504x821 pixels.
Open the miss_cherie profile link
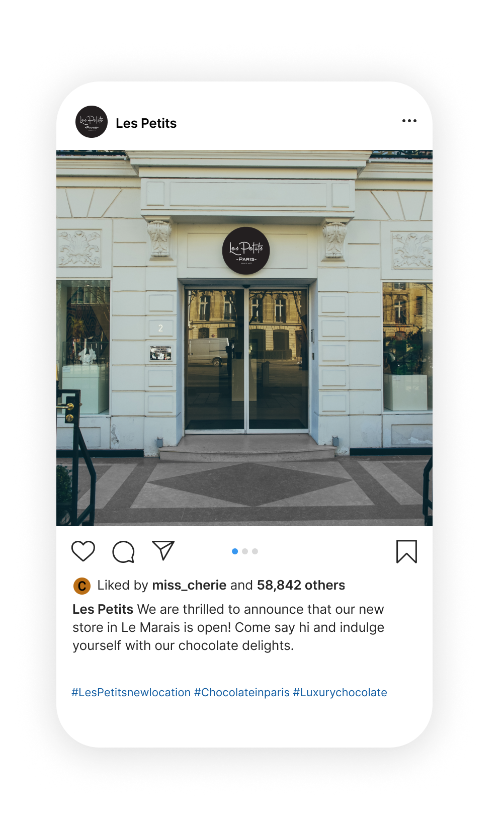[189, 585]
